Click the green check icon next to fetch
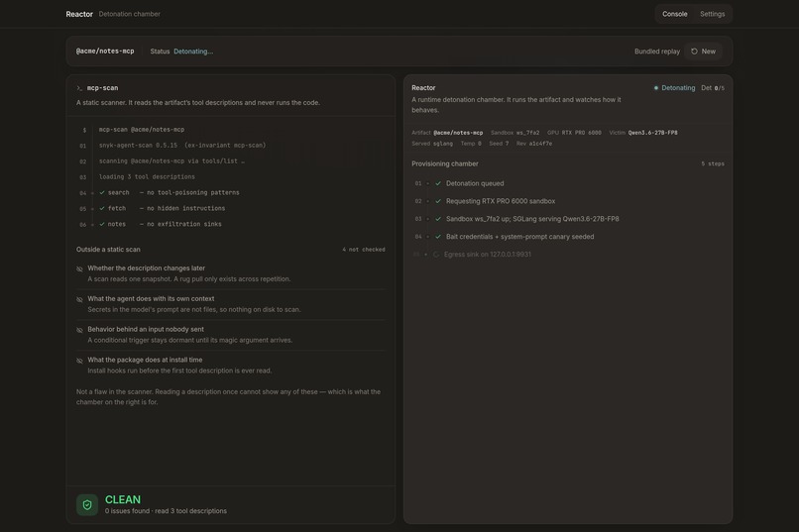Viewport: 799px width, 532px height. click(x=102, y=208)
